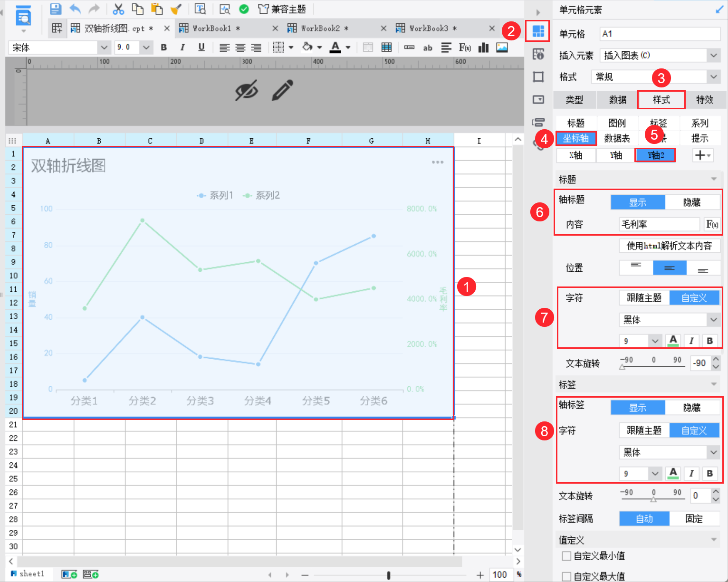
Task: Open the 特效 tab
Action: tap(705, 100)
